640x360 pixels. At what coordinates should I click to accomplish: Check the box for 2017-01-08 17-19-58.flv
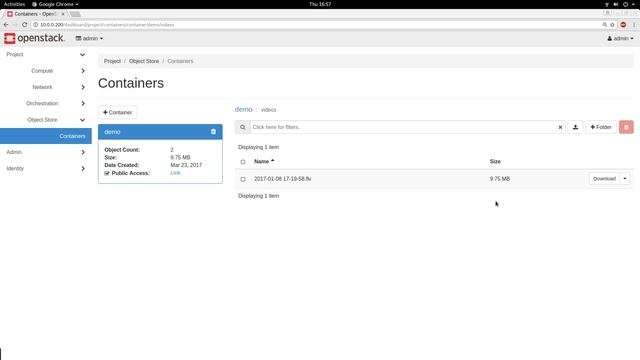[243, 179]
